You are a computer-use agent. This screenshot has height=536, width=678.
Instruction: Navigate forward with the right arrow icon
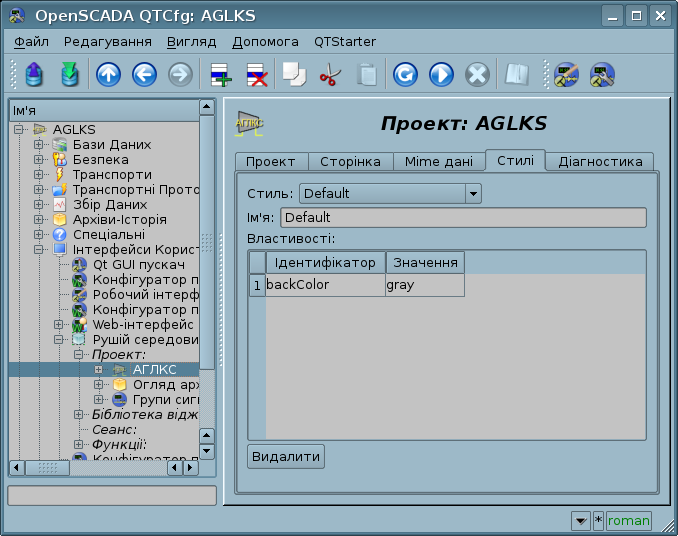[x=180, y=74]
